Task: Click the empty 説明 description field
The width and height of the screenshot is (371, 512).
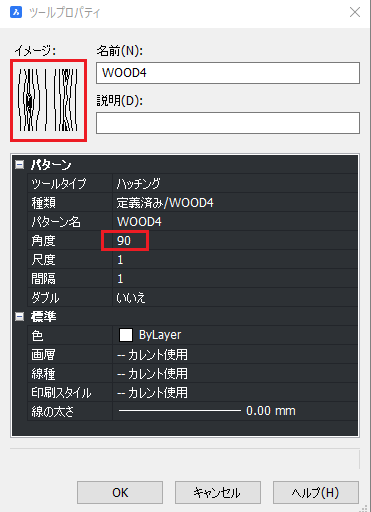Action: click(x=228, y=123)
